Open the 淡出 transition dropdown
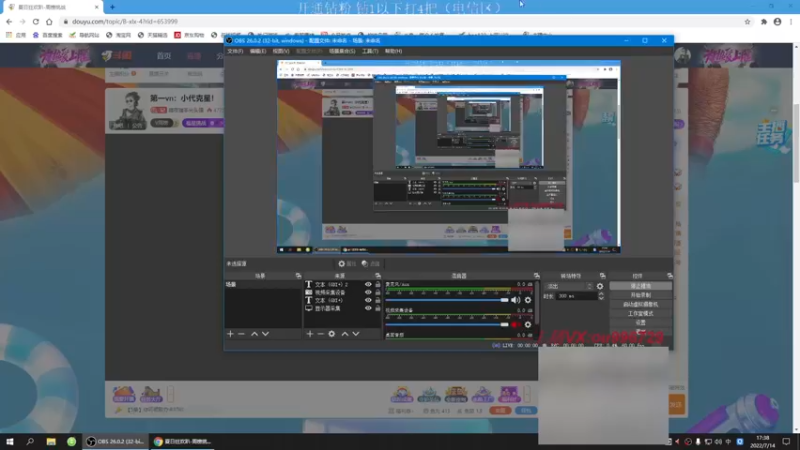The height and width of the screenshot is (450, 800). click(568, 286)
